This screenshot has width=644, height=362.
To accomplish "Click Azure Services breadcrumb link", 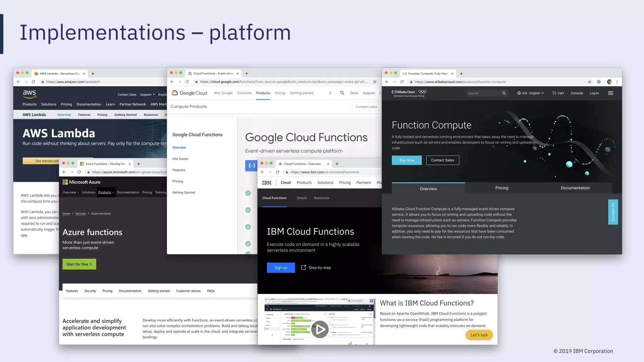I will pyautogui.click(x=80, y=213).
